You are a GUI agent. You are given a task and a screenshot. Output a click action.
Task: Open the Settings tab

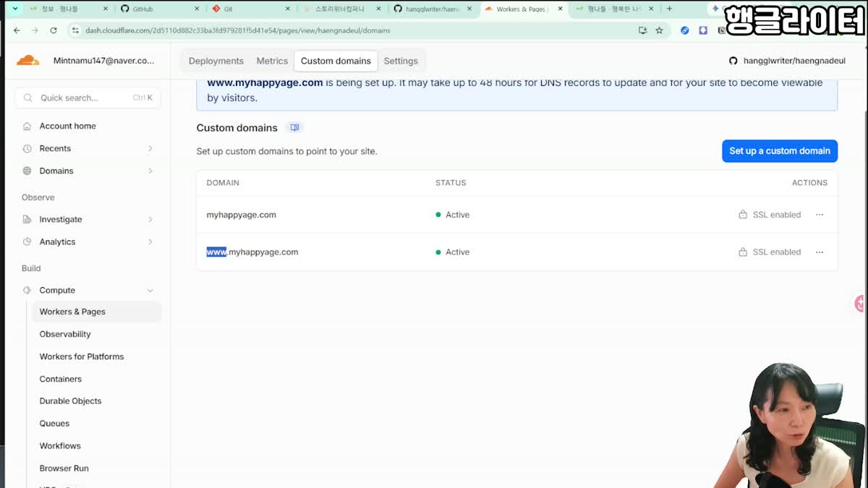coord(401,61)
